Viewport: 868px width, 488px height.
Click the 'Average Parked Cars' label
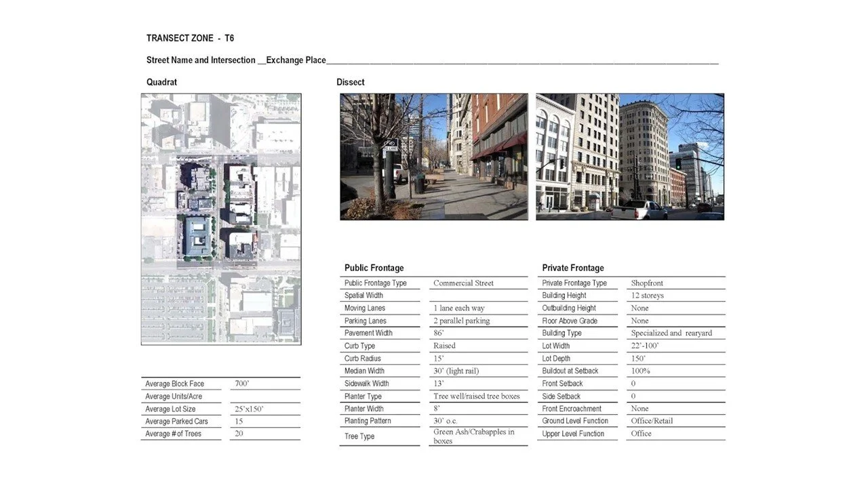176,422
